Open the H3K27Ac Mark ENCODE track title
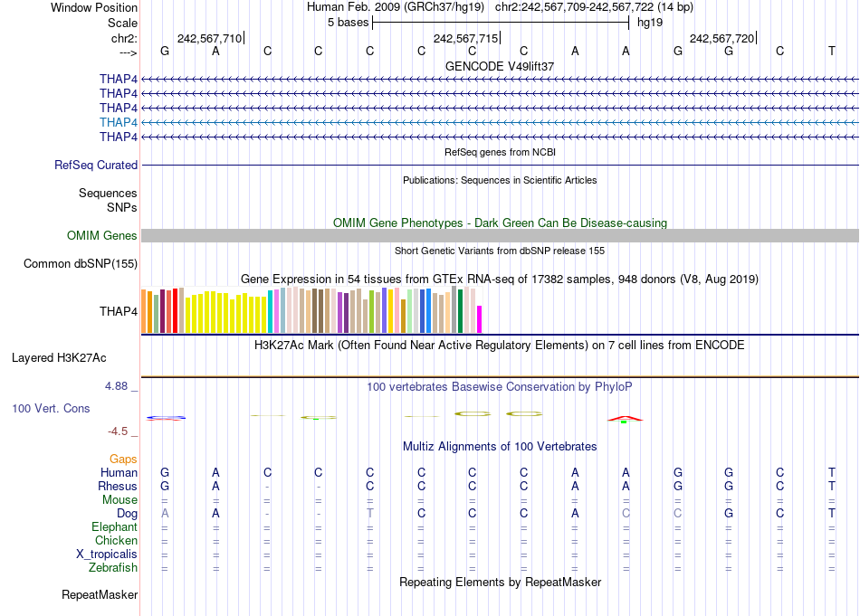 point(500,346)
